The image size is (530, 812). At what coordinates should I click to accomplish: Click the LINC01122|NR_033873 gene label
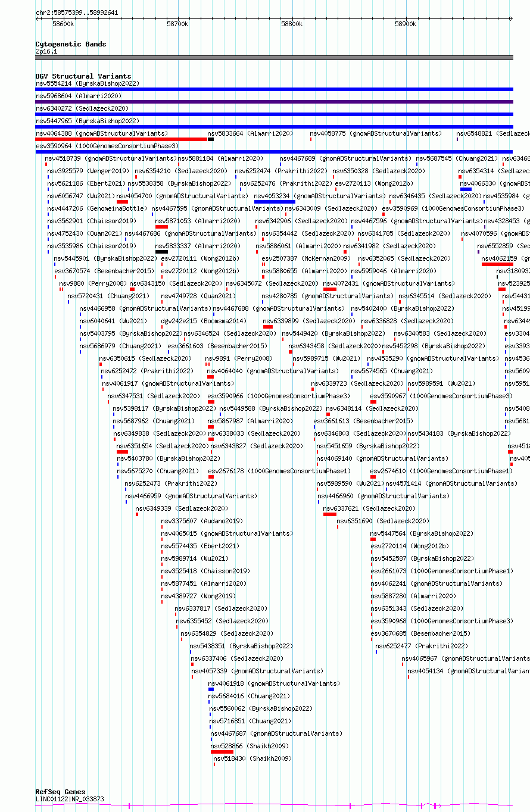tap(70, 799)
